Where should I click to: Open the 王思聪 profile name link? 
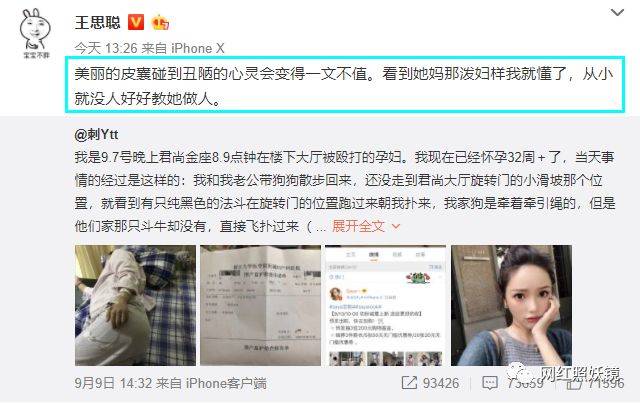[x=98, y=22]
